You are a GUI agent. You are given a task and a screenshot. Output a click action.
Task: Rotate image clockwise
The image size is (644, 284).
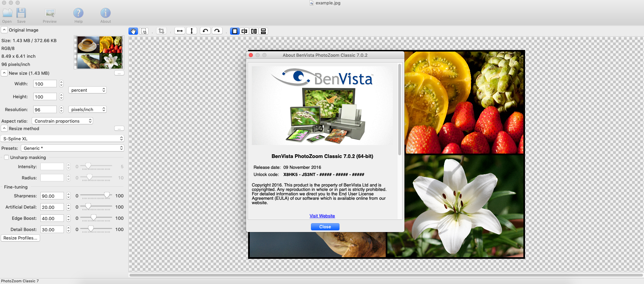click(x=217, y=31)
